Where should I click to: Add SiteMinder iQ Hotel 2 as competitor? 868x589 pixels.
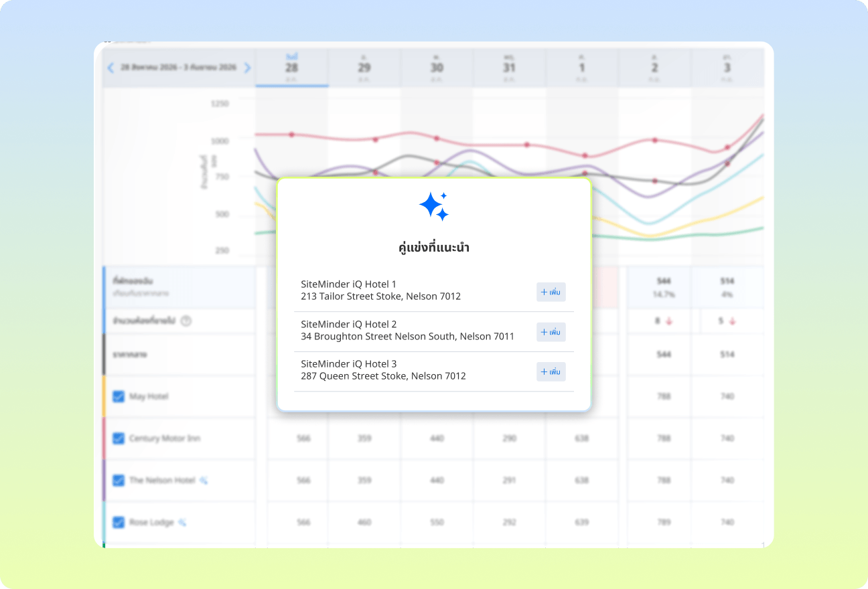(551, 332)
